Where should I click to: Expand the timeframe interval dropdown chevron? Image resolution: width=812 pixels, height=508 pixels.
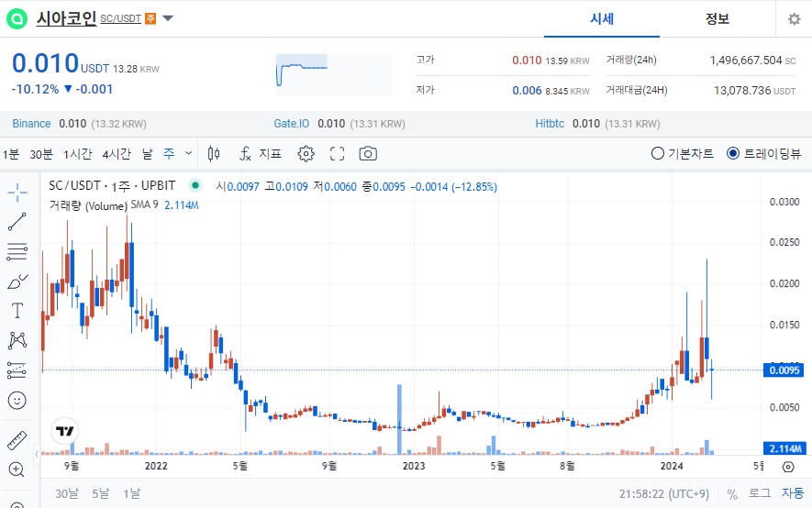coord(188,153)
